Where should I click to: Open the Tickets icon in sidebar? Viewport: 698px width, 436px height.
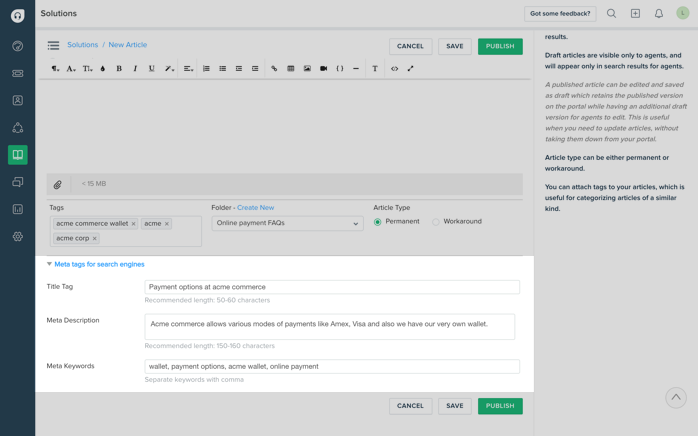coord(17,73)
